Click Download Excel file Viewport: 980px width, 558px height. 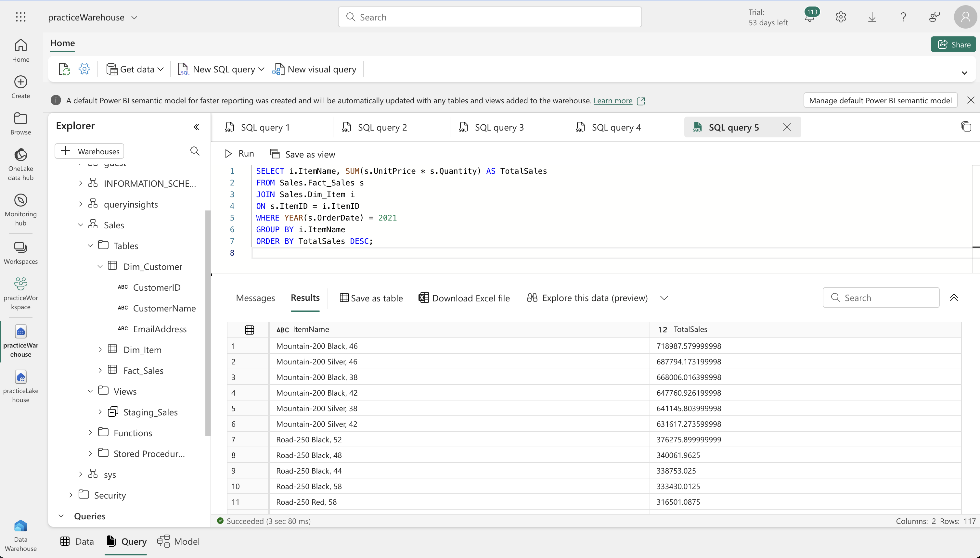pos(464,298)
